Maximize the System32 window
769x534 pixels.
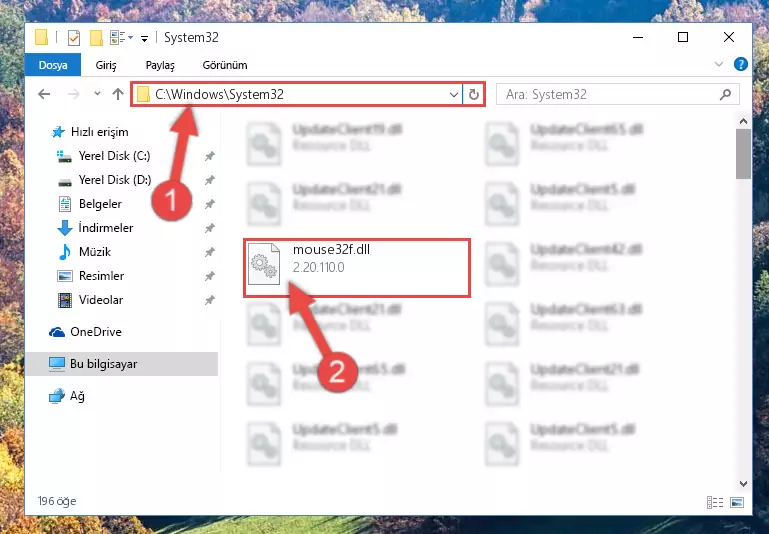[x=683, y=37]
